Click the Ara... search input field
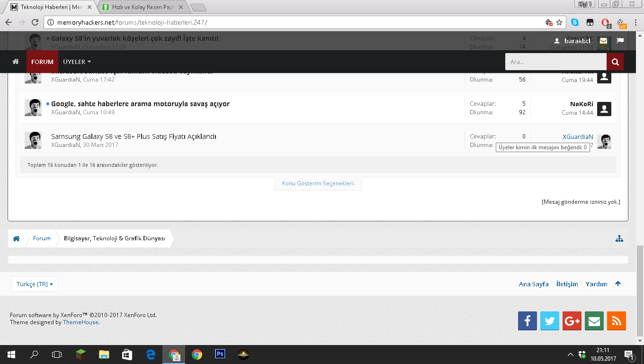The image size is (644, 364). (x=555, y=62)
